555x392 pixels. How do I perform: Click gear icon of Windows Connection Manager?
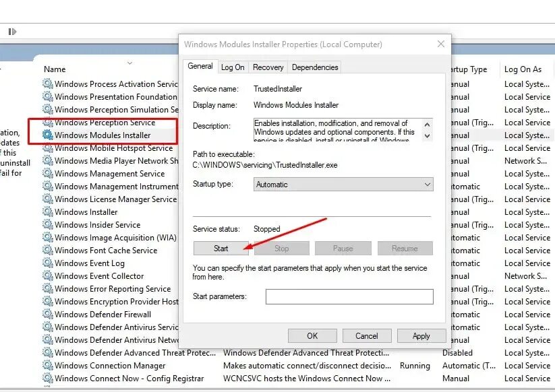coord(47,365)
